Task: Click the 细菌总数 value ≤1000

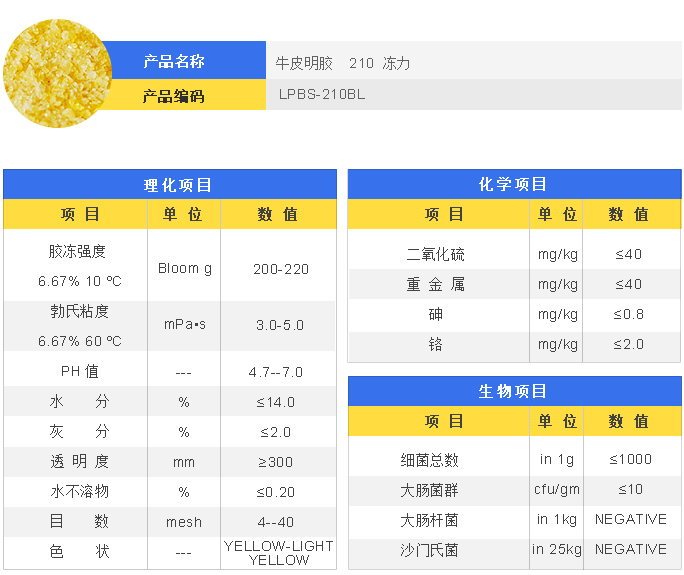Action: (630, 460)
